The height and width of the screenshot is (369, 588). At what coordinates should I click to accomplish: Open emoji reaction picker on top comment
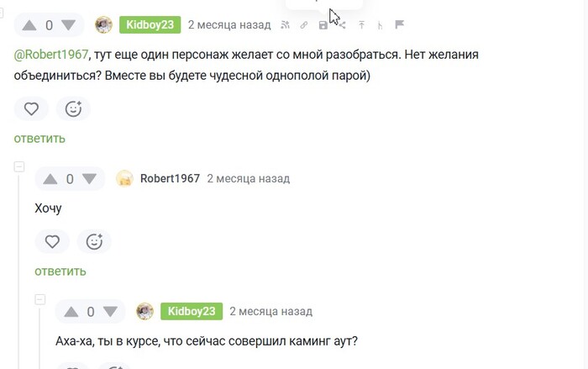pyautogui.click(x=73, y=108)
